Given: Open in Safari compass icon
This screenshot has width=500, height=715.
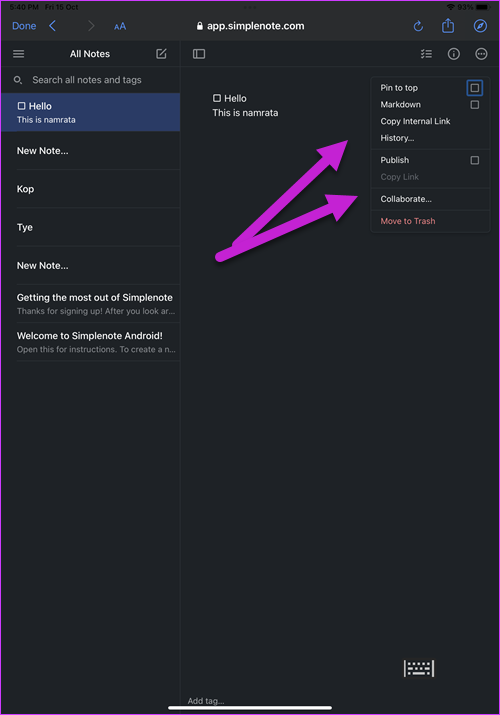Looking at the screenshot, I should [480, 26].
